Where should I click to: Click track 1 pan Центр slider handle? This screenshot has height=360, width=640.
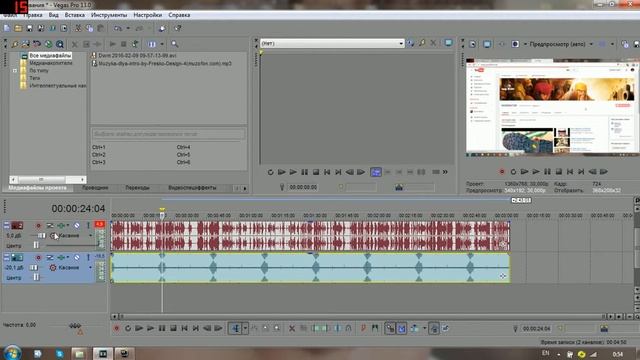[36, 245]
